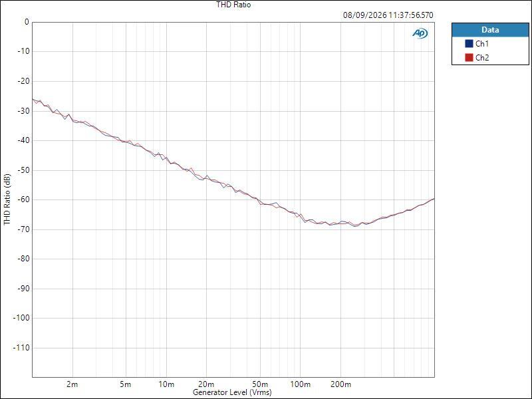Click the Data legend header

click(490, 30)
